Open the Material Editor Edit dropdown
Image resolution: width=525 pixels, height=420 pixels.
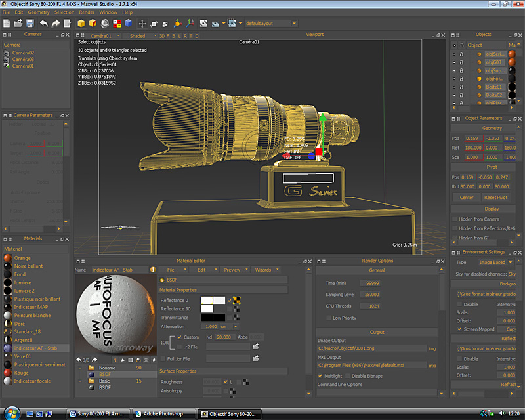[203, 270]
